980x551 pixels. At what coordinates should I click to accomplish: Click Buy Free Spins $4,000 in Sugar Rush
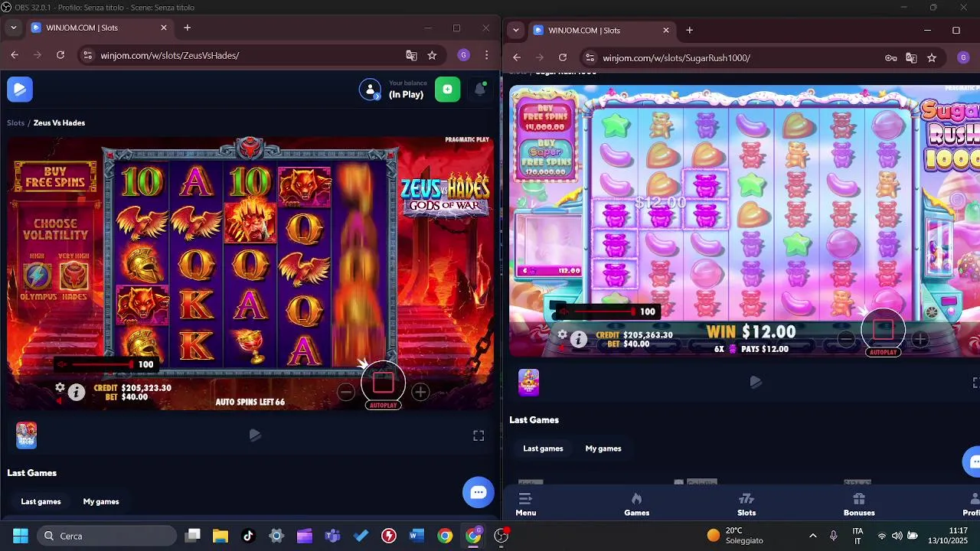click(x=545, y=118)
